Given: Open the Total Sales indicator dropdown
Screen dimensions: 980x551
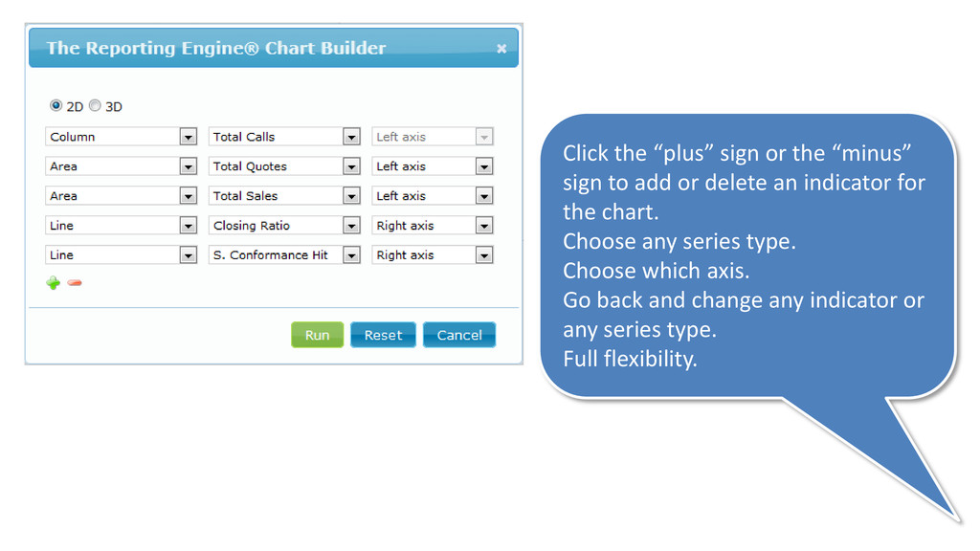Looking at the screenshot, I should coord(284,195).
